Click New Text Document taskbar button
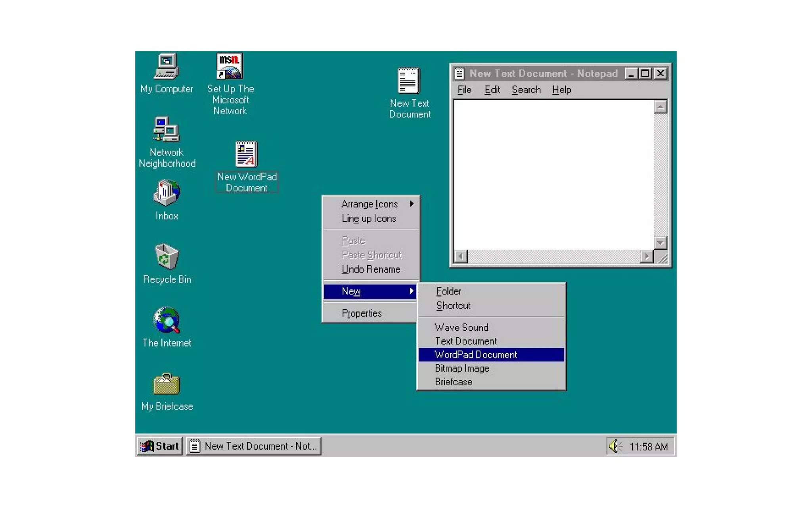The height and width of the screenshot is (508, 812). [254, 446]
